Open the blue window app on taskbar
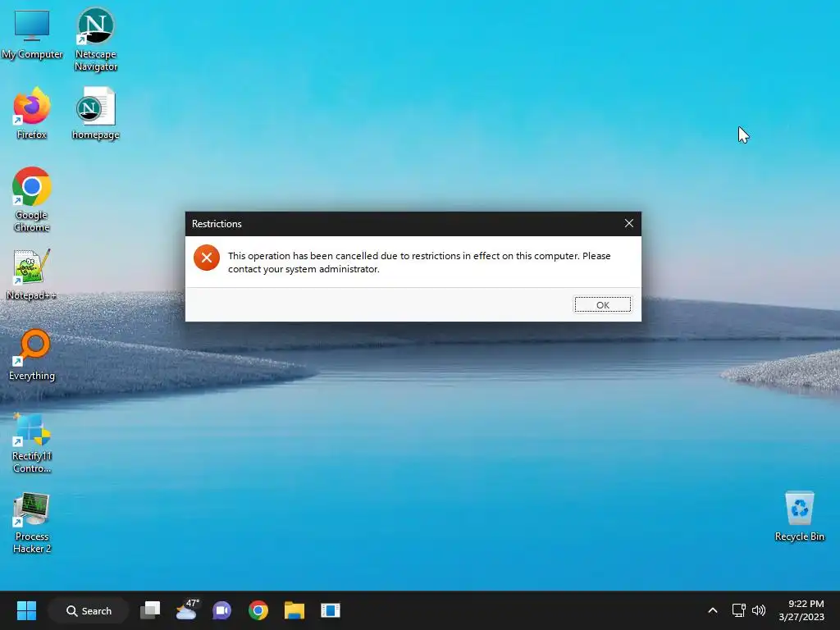The image size is (840, 630). coord(331,610)
